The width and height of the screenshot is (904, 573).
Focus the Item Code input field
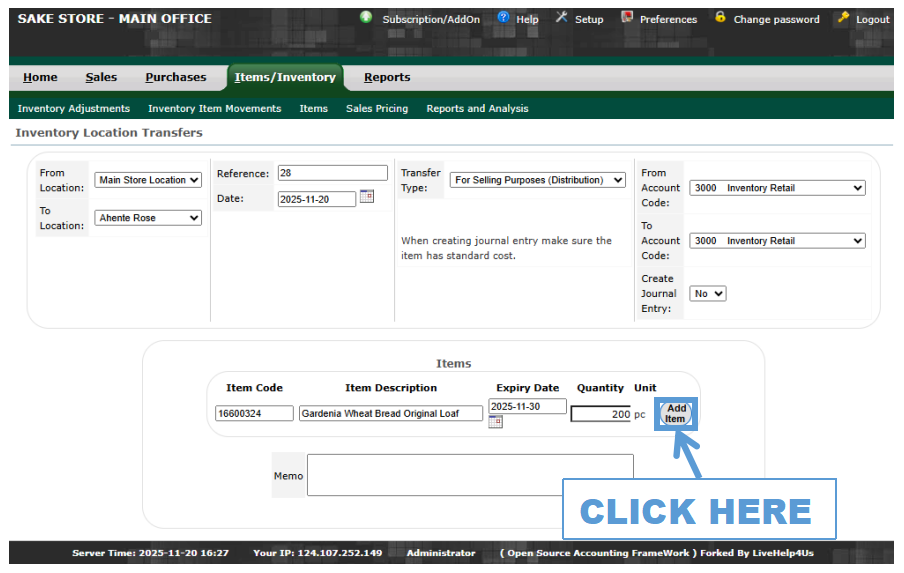tap(254, 413)
